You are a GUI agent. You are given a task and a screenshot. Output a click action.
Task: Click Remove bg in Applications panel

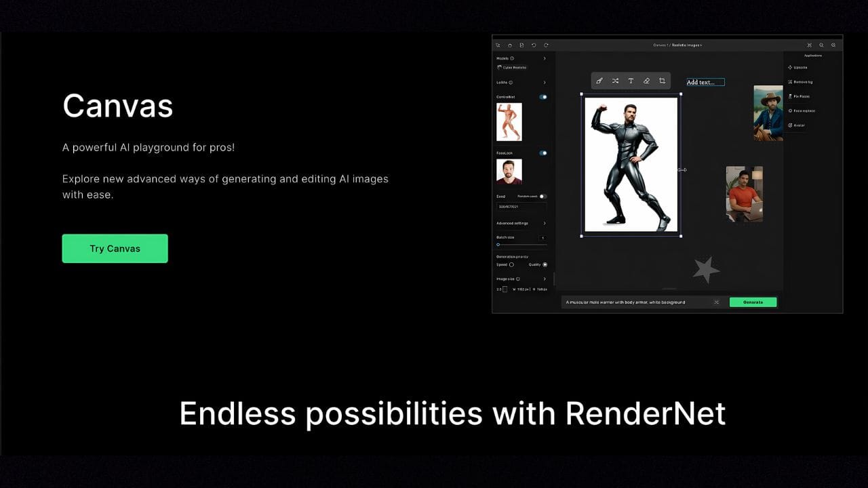click(800, 82)
